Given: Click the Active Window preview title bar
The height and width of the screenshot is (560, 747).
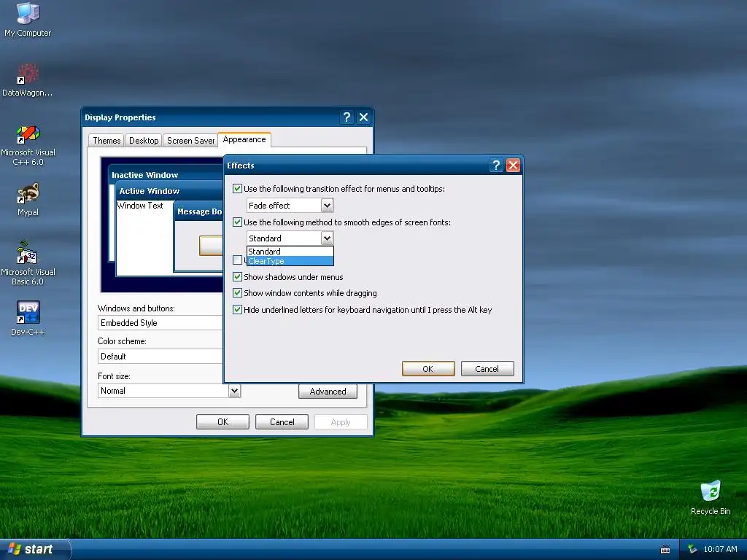Looking at the screenshot, I should point(169,191).
